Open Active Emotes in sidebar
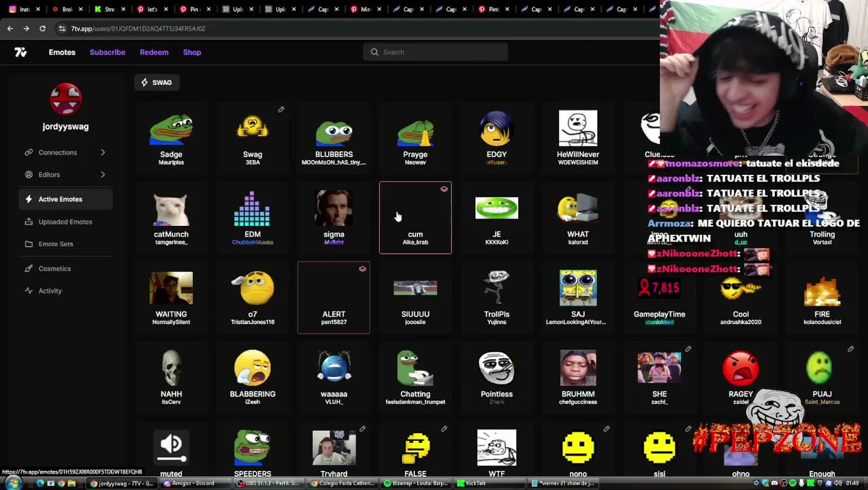The width and height of the screenshot is (868, 490). (x=65, y=199)
